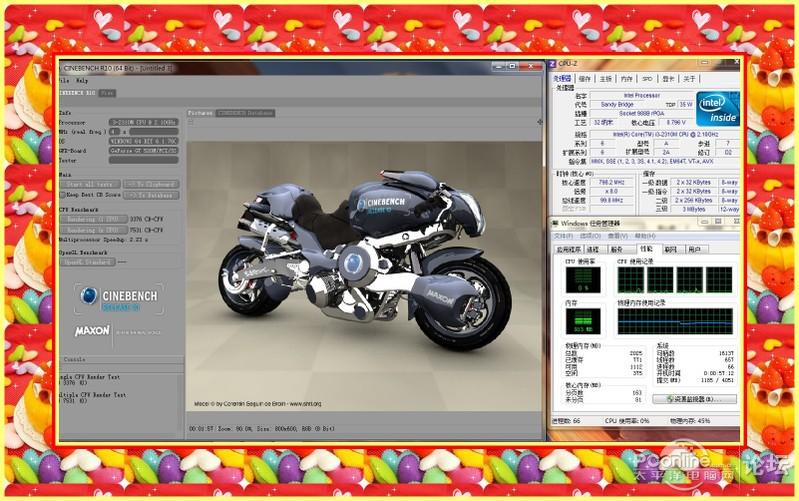Viewport: 799px width, 501px height.
Task: Click the CPU-Z title bar icon
Action: point(552,64)
